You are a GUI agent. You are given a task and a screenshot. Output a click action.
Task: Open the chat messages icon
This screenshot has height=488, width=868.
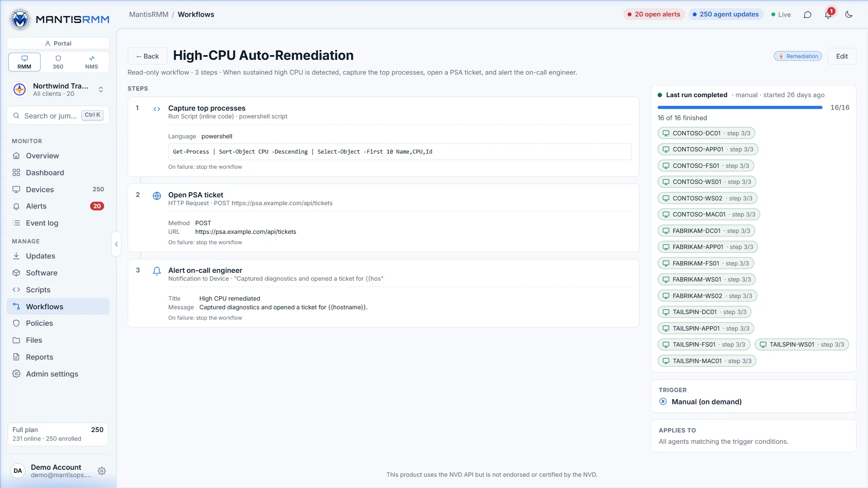point(807,15)
